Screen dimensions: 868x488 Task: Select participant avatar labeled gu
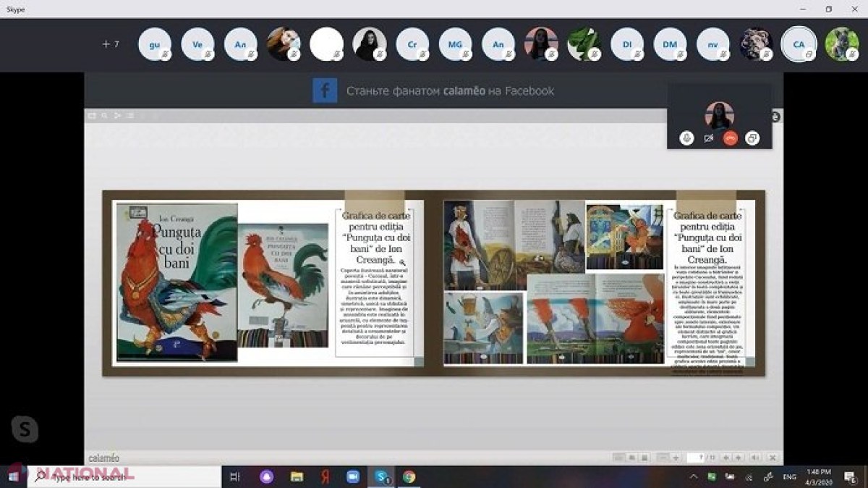(155, 44)
